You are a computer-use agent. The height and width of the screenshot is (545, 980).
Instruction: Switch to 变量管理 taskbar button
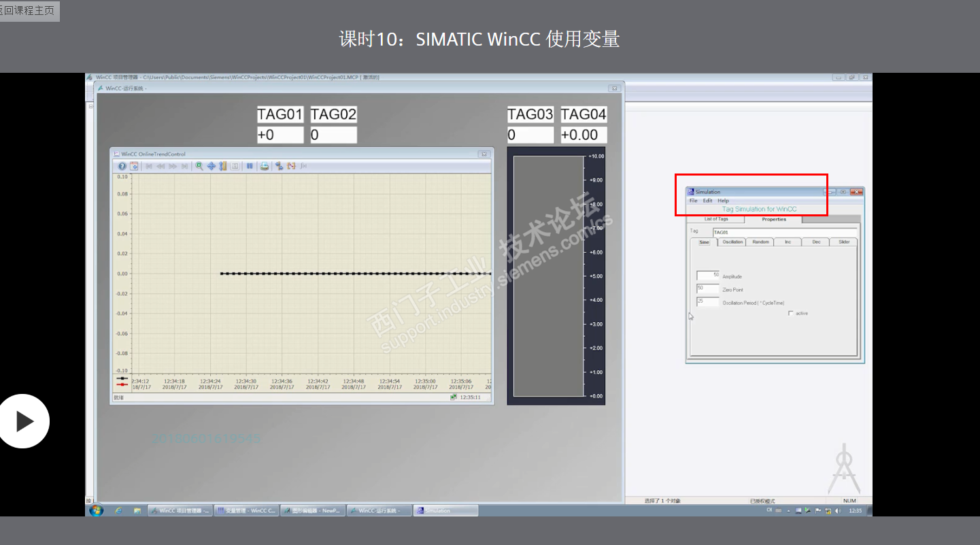coord(247,510)
